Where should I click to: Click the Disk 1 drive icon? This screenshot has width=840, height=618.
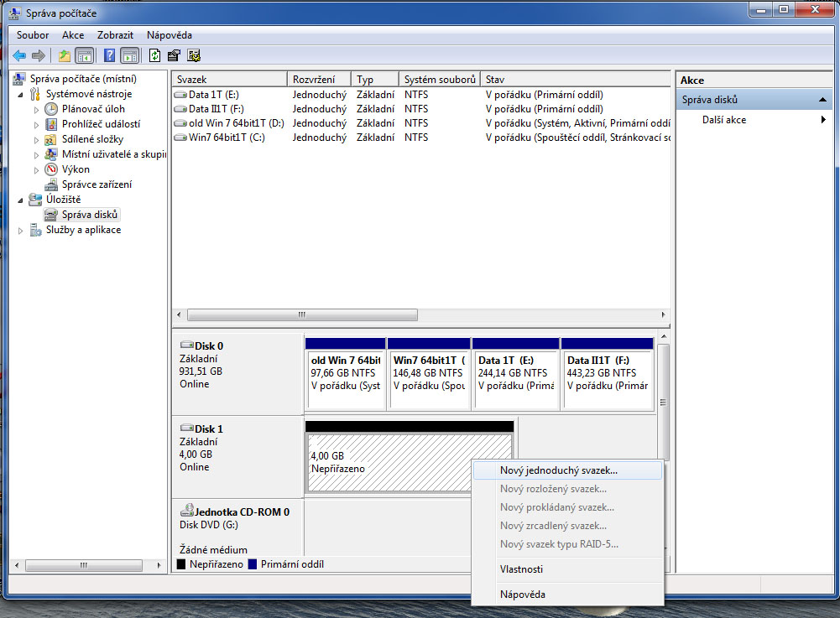[187, 428]
